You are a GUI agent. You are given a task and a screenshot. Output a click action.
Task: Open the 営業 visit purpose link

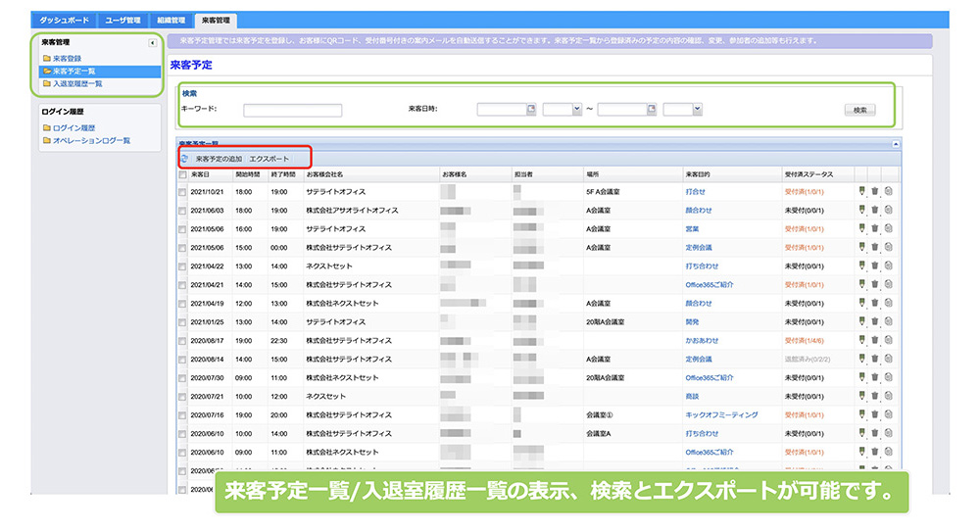(692, 229)
